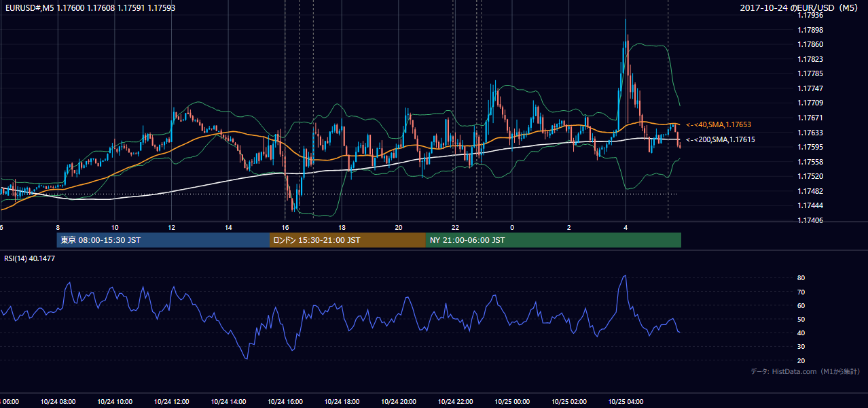Screen dimensions: 868x408
Task: Click the RSI scale value 60
Action: tap(801, 305)
